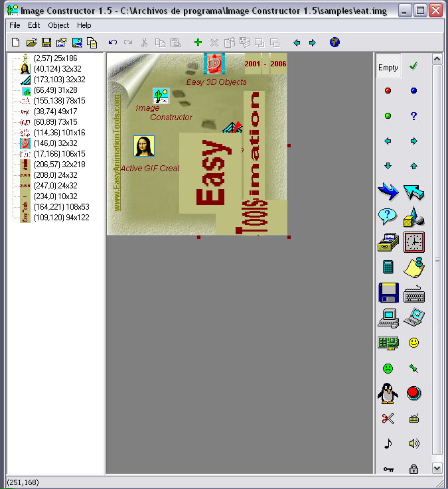Screen dimensions: 448x489
Task: Select the cyan down arrow library icon
Action: pyautogui.click(x=388, y=166)
